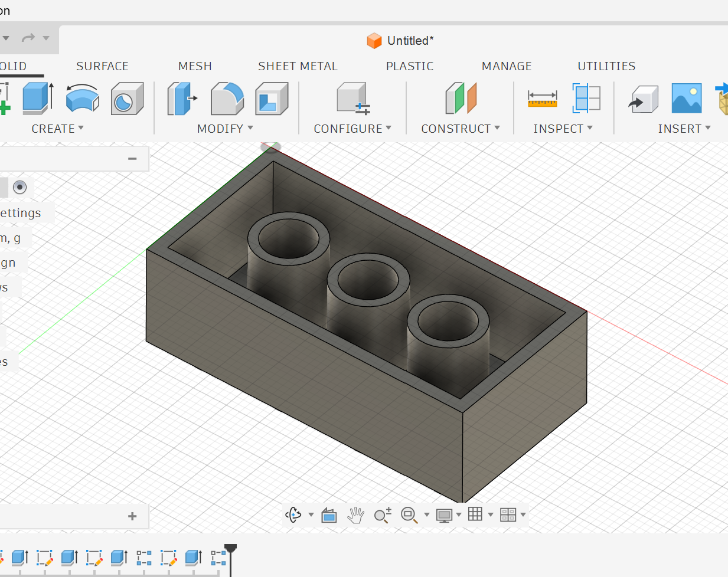The width and height of the screenshot is (728, 577).
Task: Open the Viewports dropdown arrow
Action: click(x=523, y=515)
